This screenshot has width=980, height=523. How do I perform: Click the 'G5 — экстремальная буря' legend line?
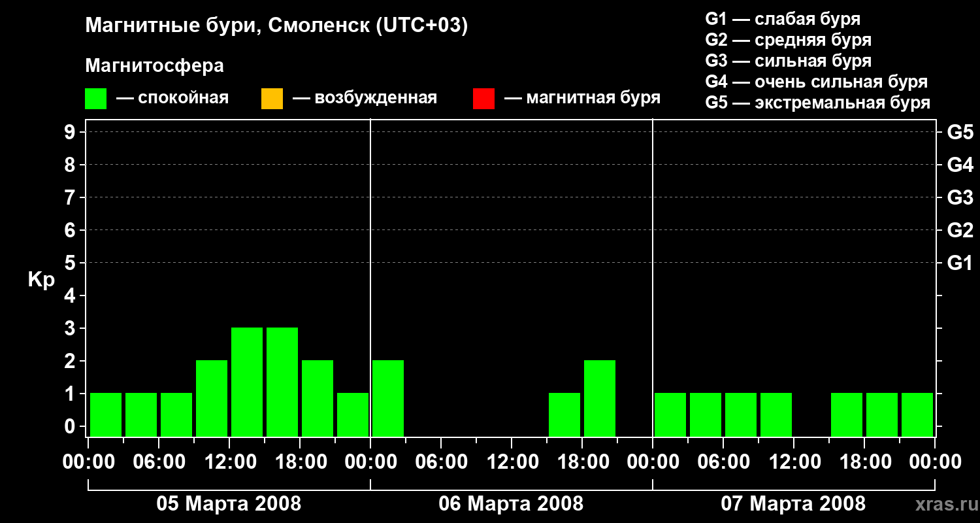click(x=817, y=103)
